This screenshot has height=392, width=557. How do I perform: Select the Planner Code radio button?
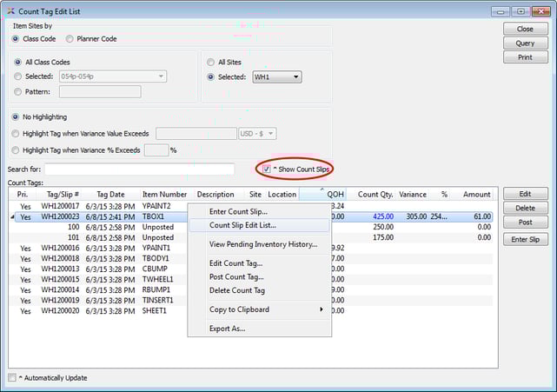click(70, 39)
